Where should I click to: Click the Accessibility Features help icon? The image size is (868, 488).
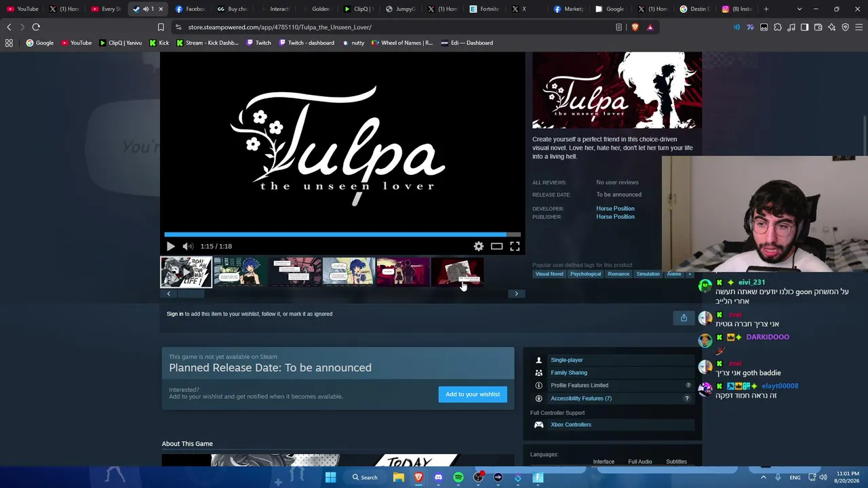[686, 399]
